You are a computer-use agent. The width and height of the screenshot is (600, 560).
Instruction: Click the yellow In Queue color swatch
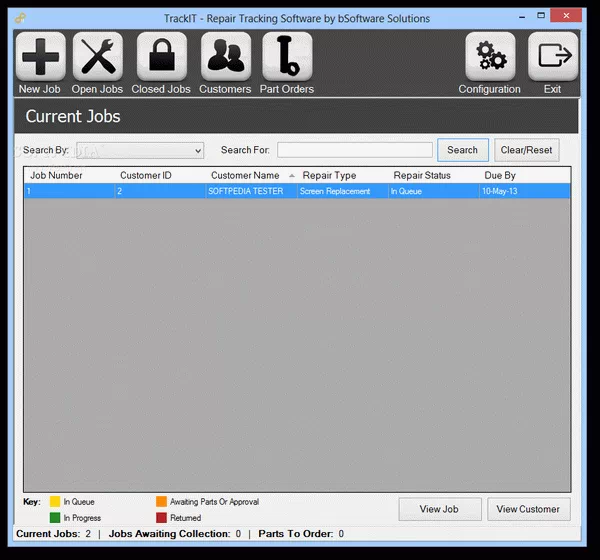53,501
